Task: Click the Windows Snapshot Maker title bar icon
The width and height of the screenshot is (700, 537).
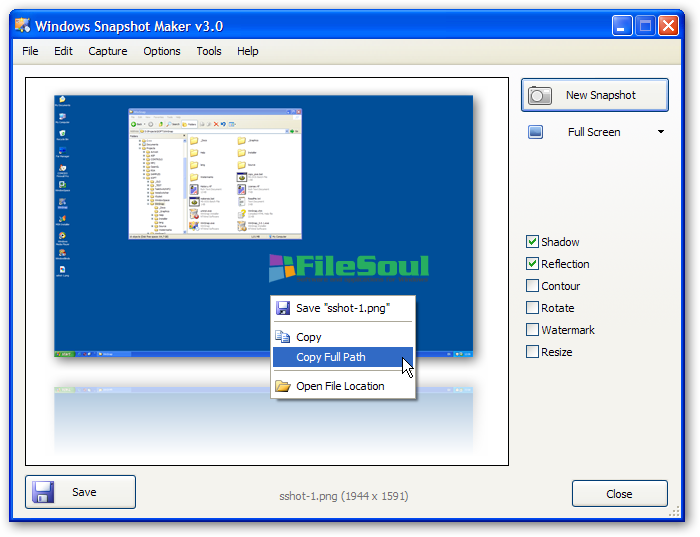Action: 22,25
